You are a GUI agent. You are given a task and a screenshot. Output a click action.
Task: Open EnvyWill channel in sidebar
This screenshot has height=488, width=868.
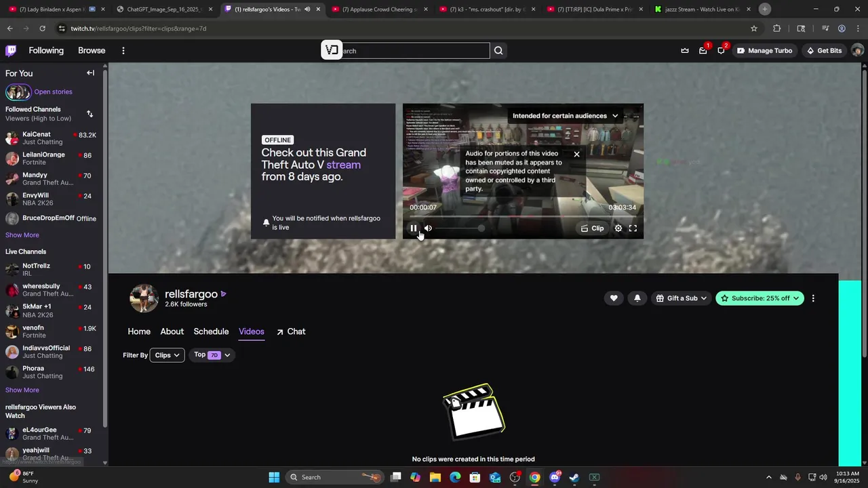pyautogui.click(x=52, y=199)
